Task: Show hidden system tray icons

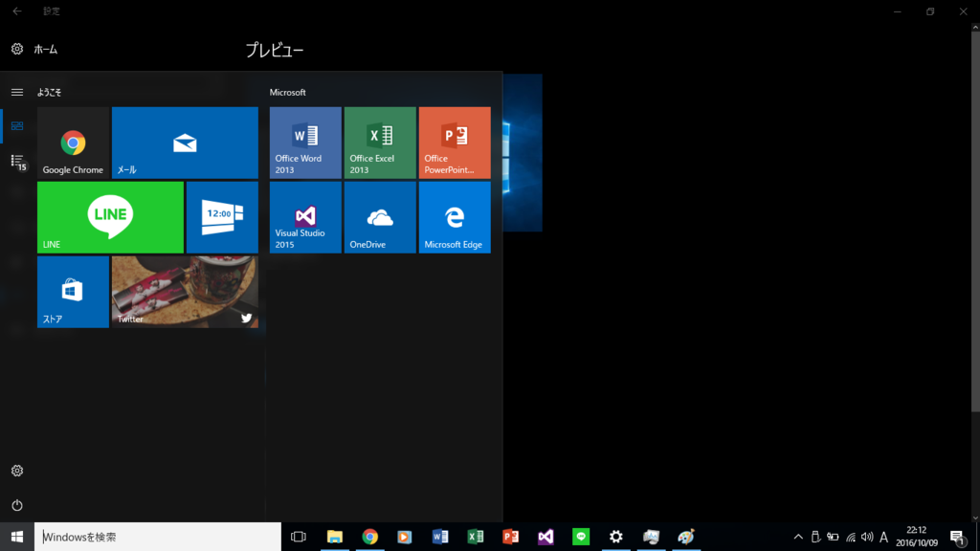Action: (x=798, y=537)
